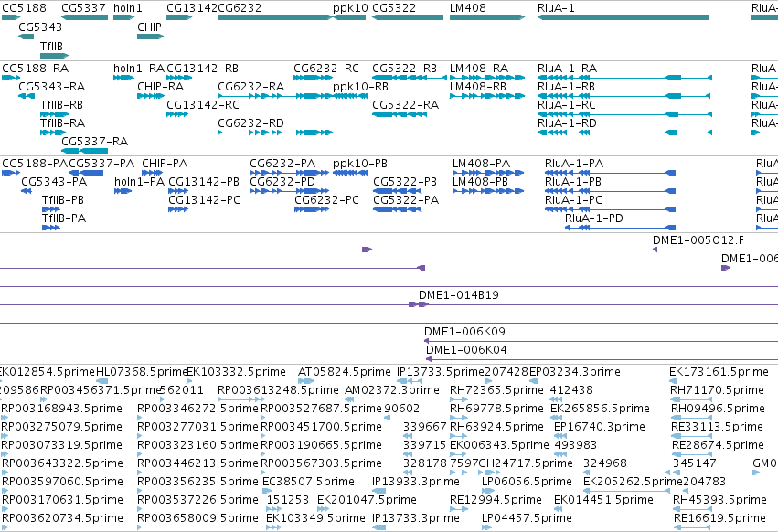Select the CG13142-RB transcript
Image resolution: width=778 pixels, height=532 pixels.
(179, 78)
